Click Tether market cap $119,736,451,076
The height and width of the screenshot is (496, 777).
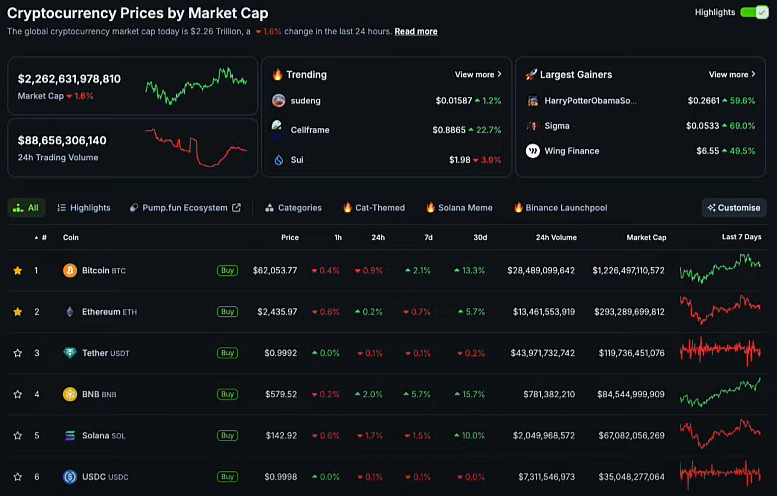631,353
